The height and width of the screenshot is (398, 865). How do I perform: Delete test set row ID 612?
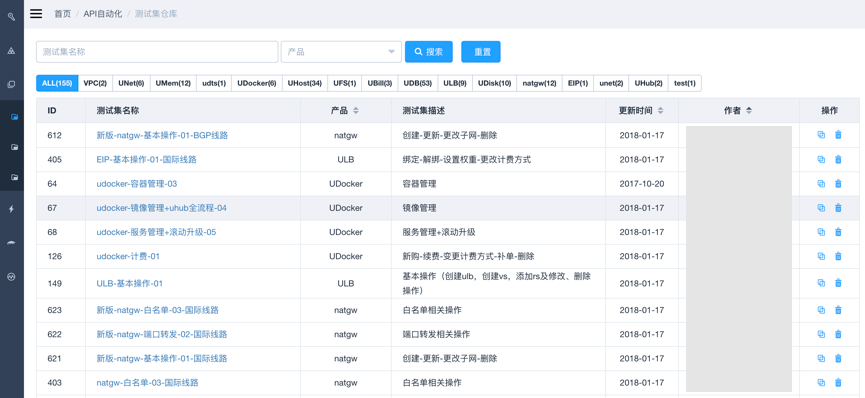[x=838, y=135]
